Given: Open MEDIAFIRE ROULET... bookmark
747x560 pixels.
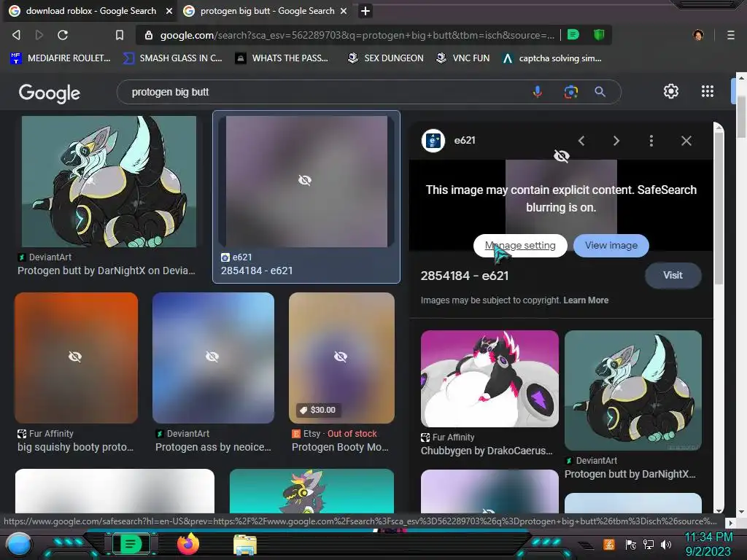Looking at the screenshot, I should [61, 58].
